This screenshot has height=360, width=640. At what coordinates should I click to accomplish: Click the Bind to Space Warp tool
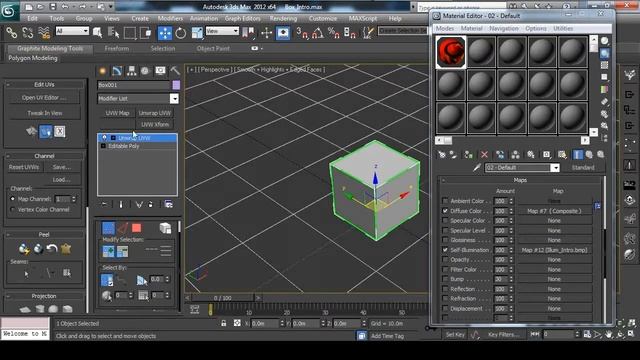tap(44, 33)
